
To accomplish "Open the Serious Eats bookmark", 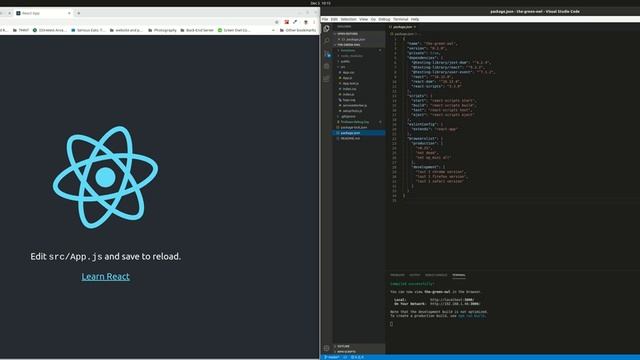I will tap(88, 30).
